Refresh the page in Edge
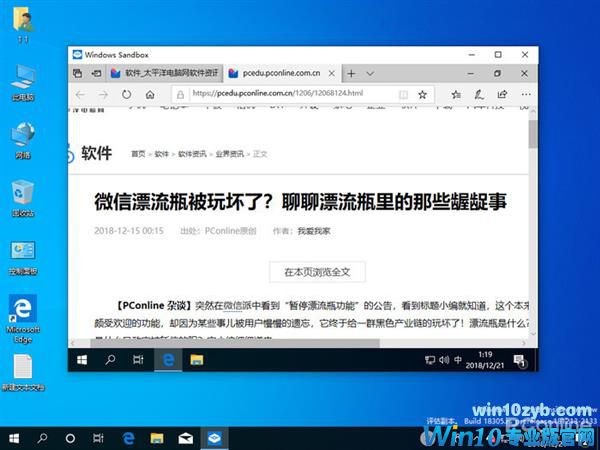 [126, 95]
